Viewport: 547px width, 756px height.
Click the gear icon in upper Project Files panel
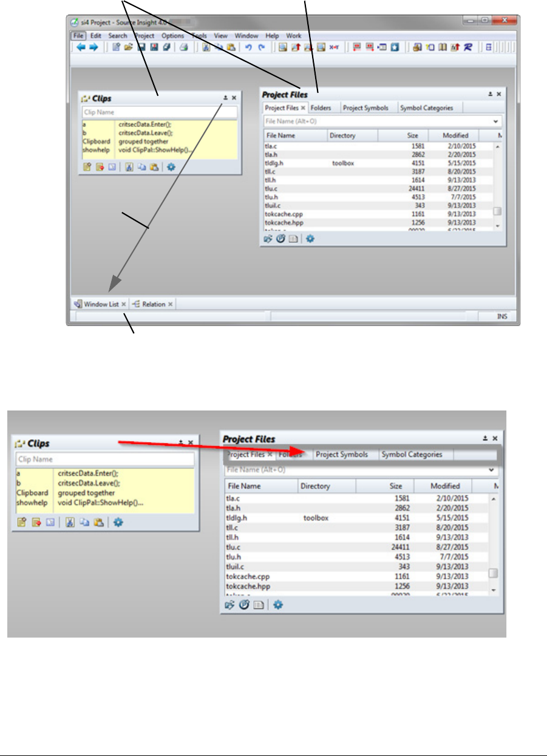coord(310,239)
